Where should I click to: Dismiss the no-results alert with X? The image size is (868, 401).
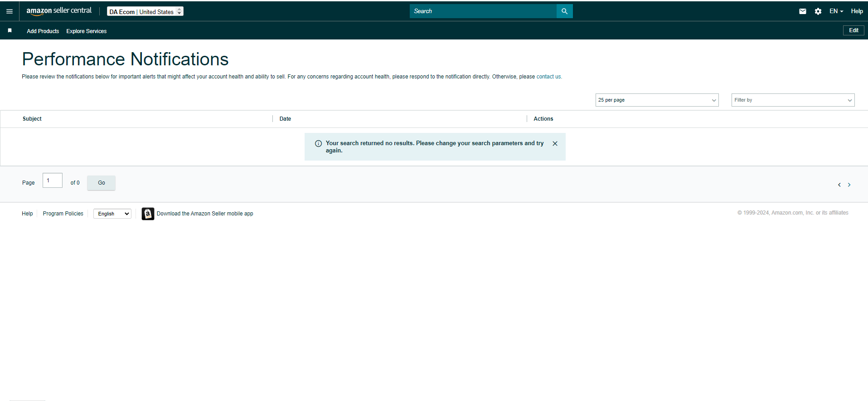[555, 143]
